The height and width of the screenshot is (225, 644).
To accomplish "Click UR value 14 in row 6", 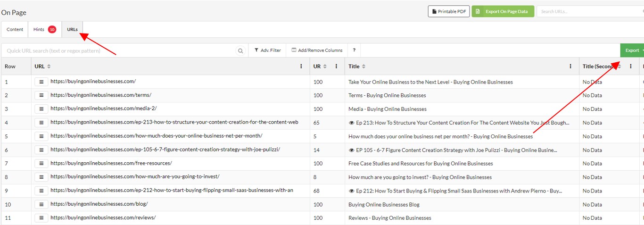I will coord(316,150).
